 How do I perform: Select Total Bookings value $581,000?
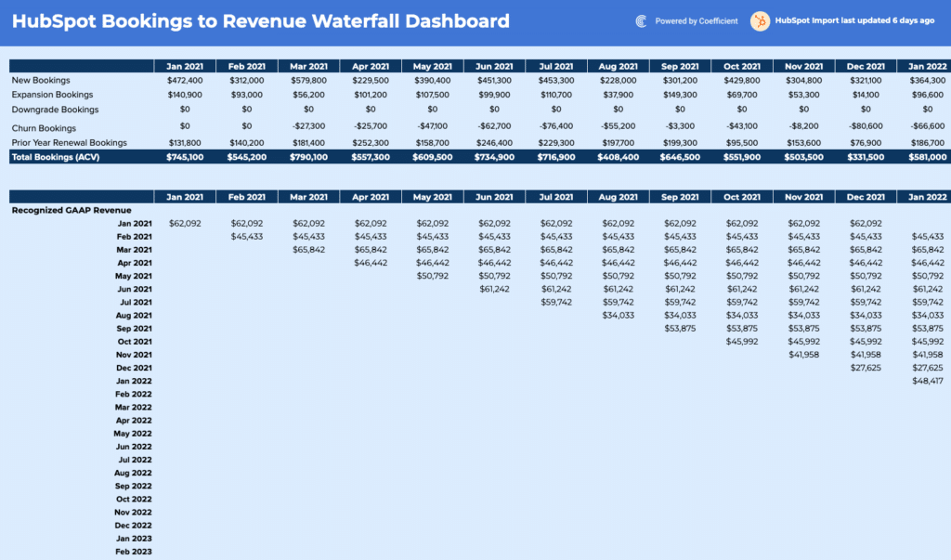[x=928, y=157]
